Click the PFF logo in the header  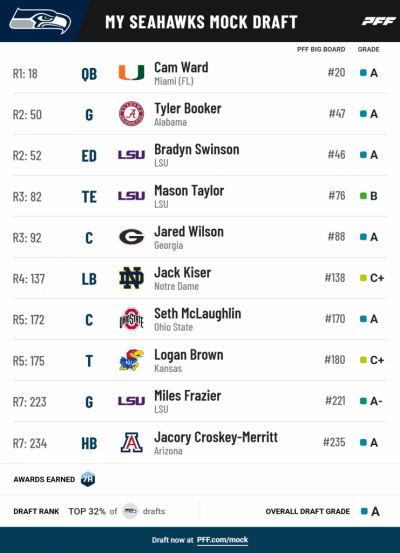(x=378, y=21)
